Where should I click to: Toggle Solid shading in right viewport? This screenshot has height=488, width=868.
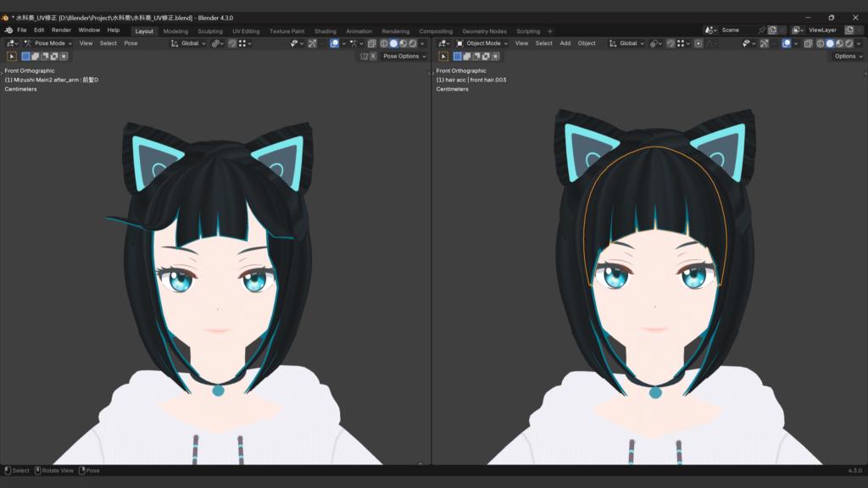pos(830,43)
